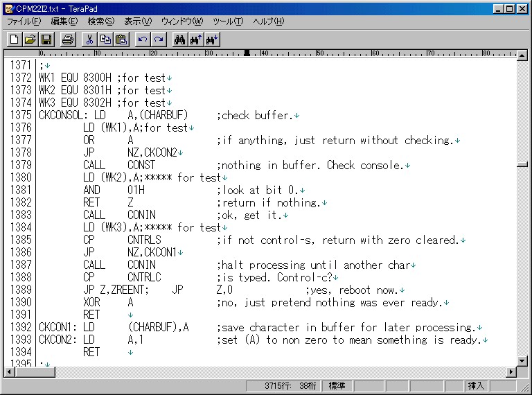Click the 'XOR' instruction on line 1390
The width and height of the screenshot is (532, 395).
tap(91, 302)
